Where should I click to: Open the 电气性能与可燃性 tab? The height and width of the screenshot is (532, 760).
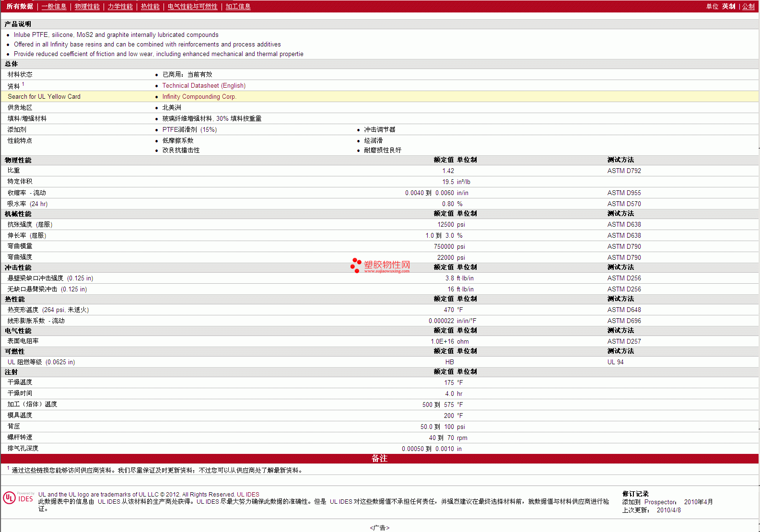coord(193,7)
